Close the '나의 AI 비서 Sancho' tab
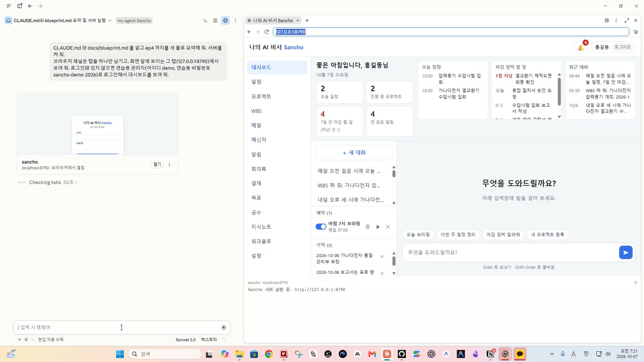 point(298,21)
